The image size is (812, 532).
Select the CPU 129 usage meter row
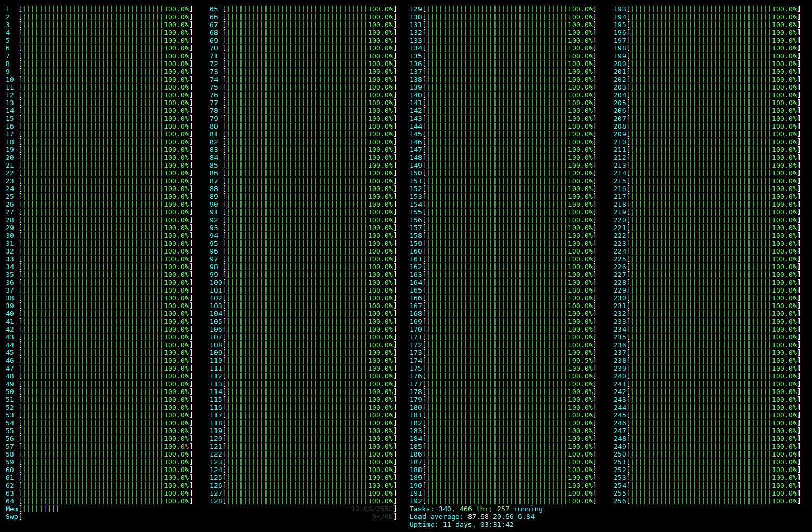pyautogui.click(x=503, y=9)
